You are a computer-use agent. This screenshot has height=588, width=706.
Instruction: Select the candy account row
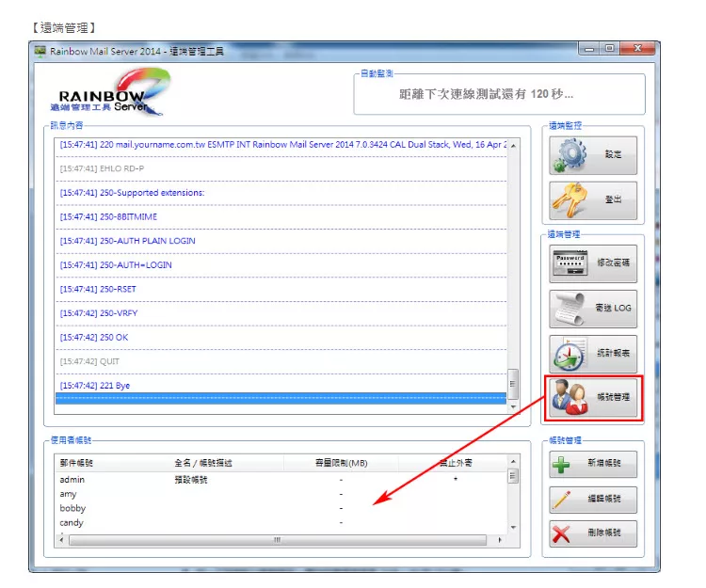(72, 522)
